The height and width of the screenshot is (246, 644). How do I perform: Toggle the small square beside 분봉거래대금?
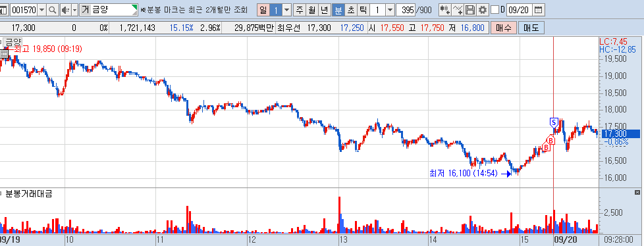click(2, 192)
